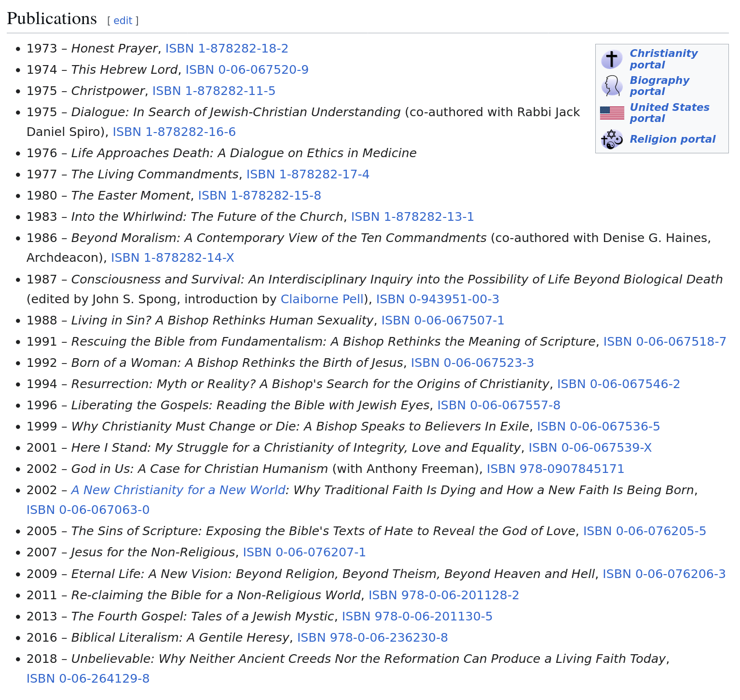Open ISBN 0-06-076207-1 for Jesus for the Non-Religious
This screenshot has width=740, height=700.
coord(304,552)
